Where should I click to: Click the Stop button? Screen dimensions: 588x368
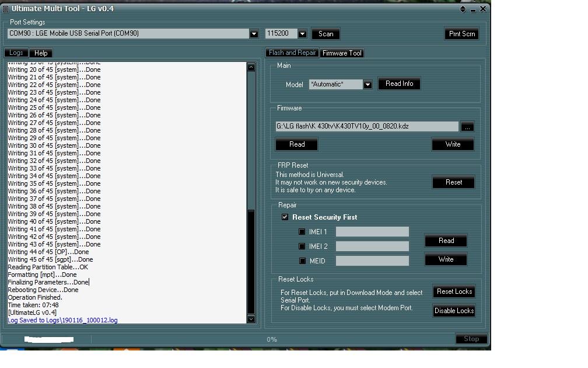click(x=471, y=339)
